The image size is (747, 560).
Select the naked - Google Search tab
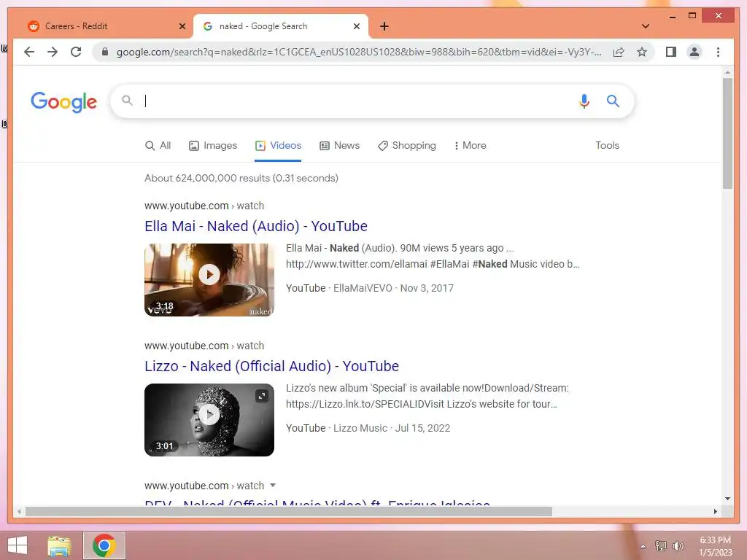pyautogui.click(x=281, y=26)
